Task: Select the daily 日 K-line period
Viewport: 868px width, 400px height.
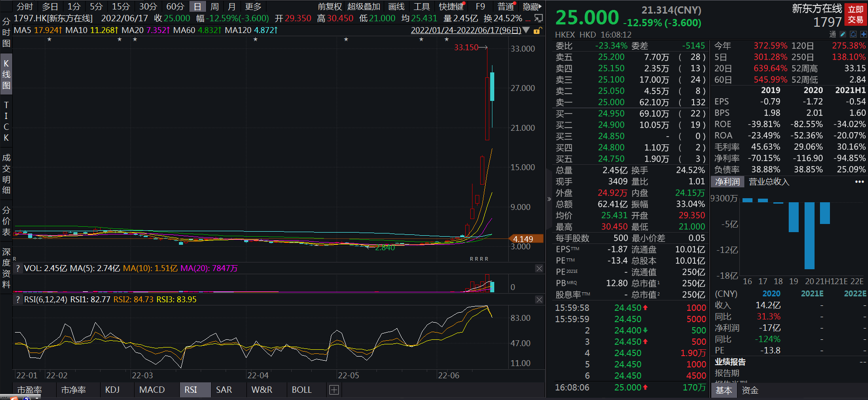Action: point(198,6)
